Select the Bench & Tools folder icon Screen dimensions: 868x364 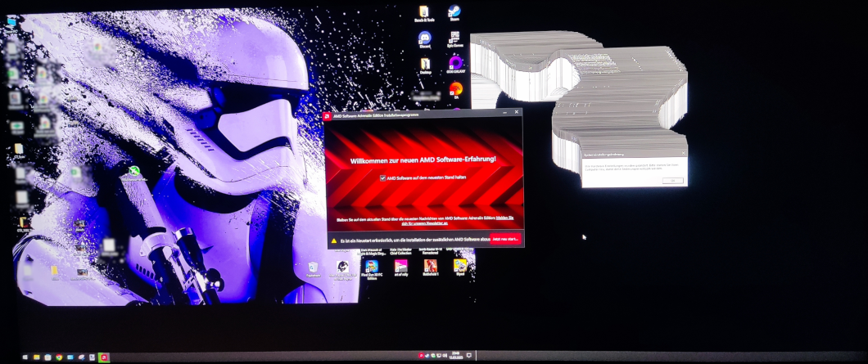(x=424, y=14)
